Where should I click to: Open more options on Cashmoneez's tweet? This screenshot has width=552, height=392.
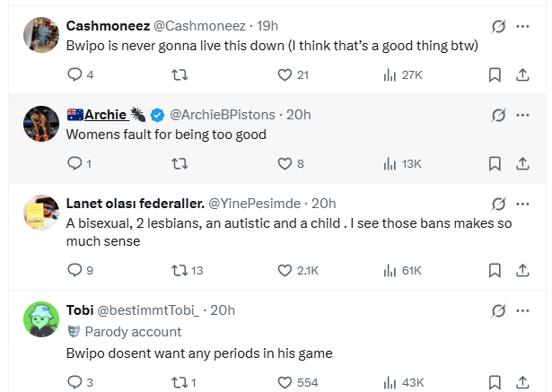click(x=522, y=28)
